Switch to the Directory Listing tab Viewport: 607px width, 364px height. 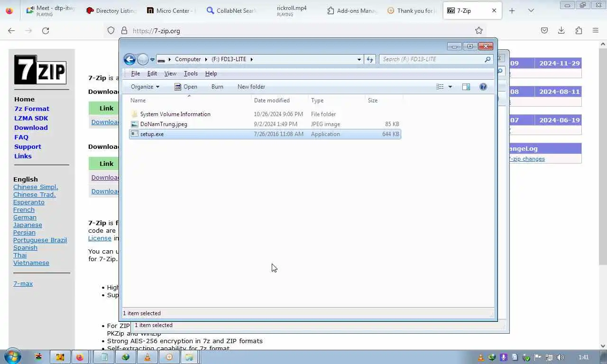(x=111, y=10)
